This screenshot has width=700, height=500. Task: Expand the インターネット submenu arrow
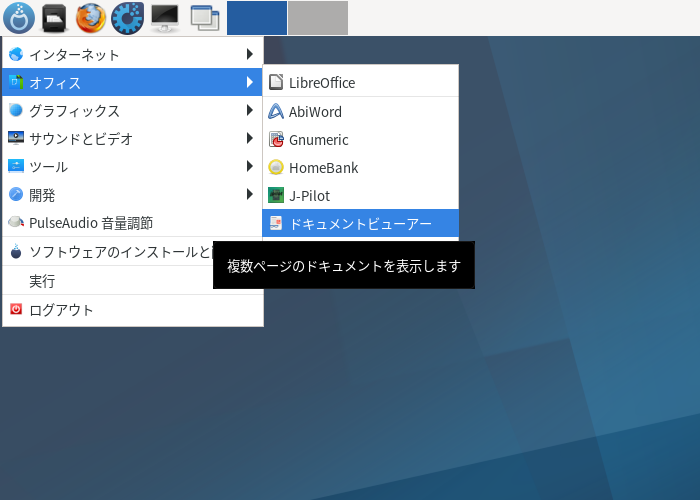(x=250, y=54)
